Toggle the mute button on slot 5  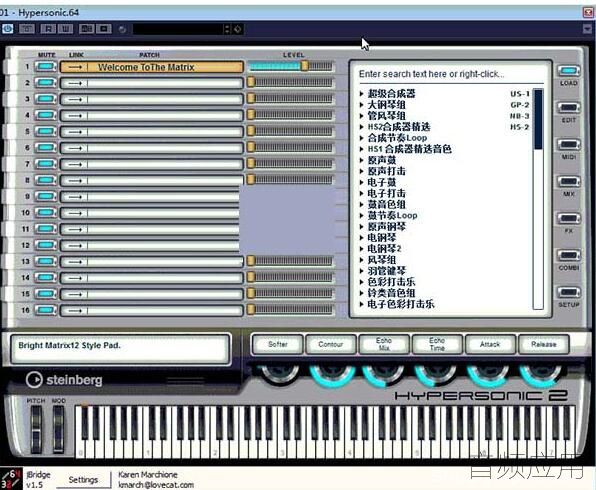(46, 132)
